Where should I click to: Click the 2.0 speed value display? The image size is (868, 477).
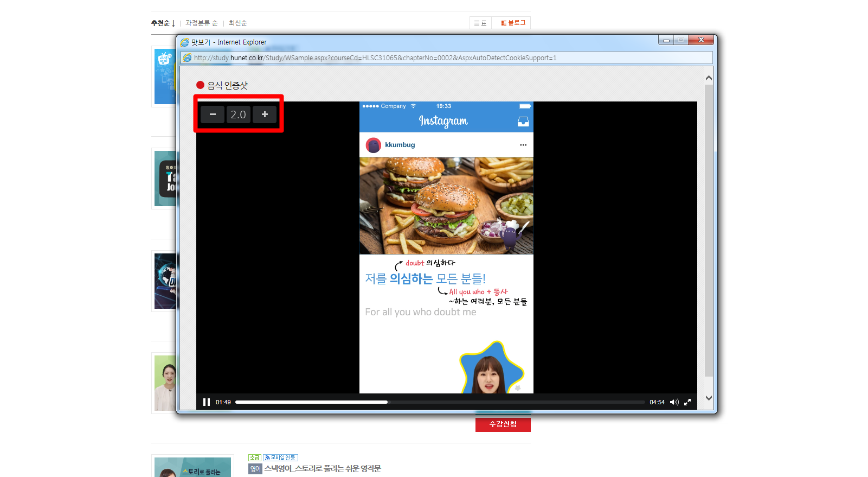tap(239, 115)
